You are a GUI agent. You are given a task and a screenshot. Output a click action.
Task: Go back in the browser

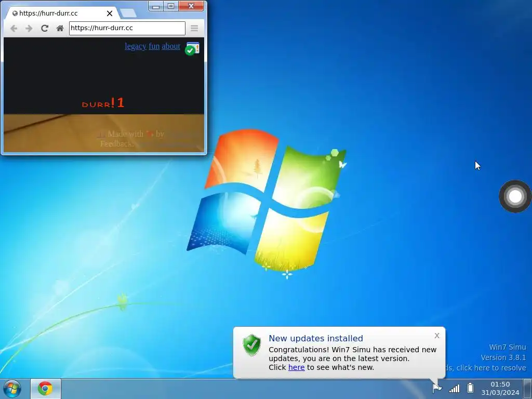coord(14,29)
